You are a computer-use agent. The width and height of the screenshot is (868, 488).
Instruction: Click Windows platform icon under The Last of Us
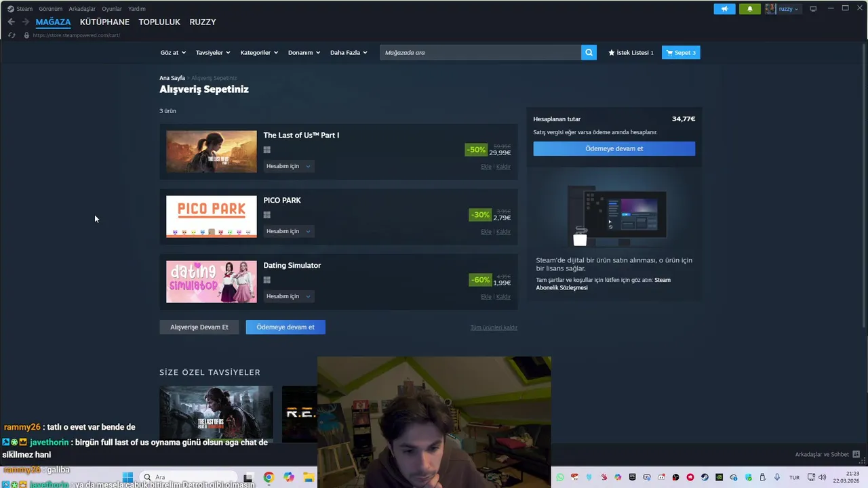coord(267,150)
